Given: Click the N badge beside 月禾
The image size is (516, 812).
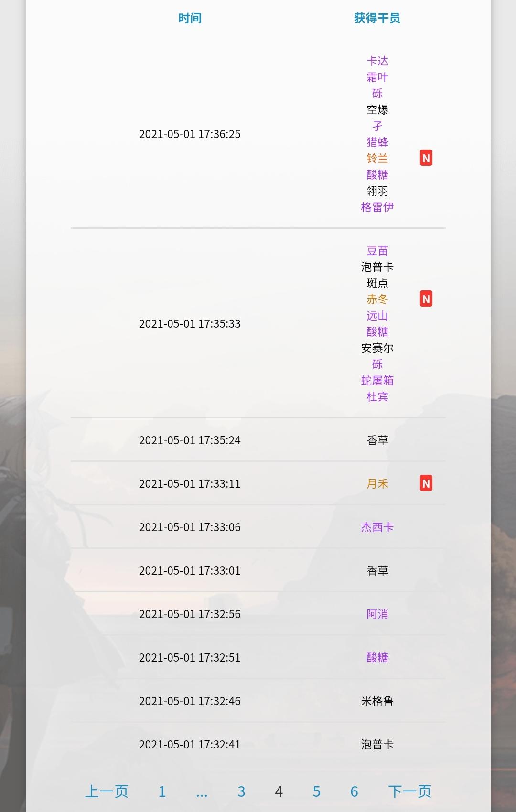Looking at the screenshot, I should (426, 483).
